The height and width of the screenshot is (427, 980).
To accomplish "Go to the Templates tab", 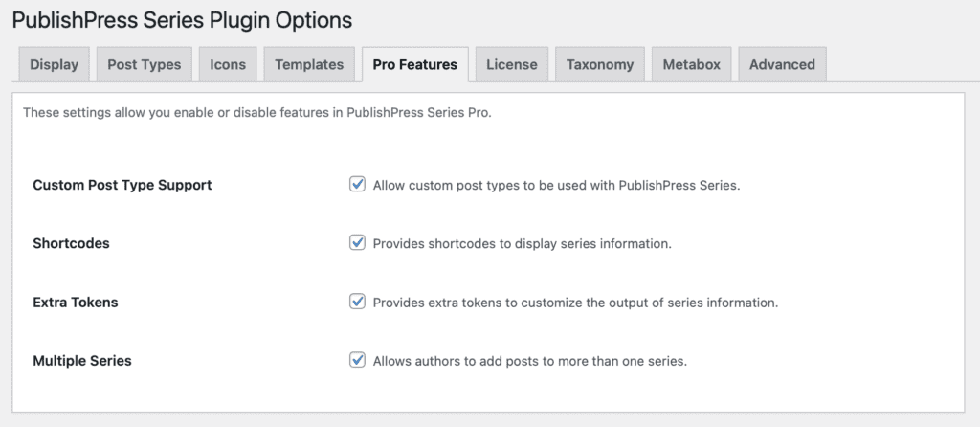I will pyautogui.click(x=309, y=64).
